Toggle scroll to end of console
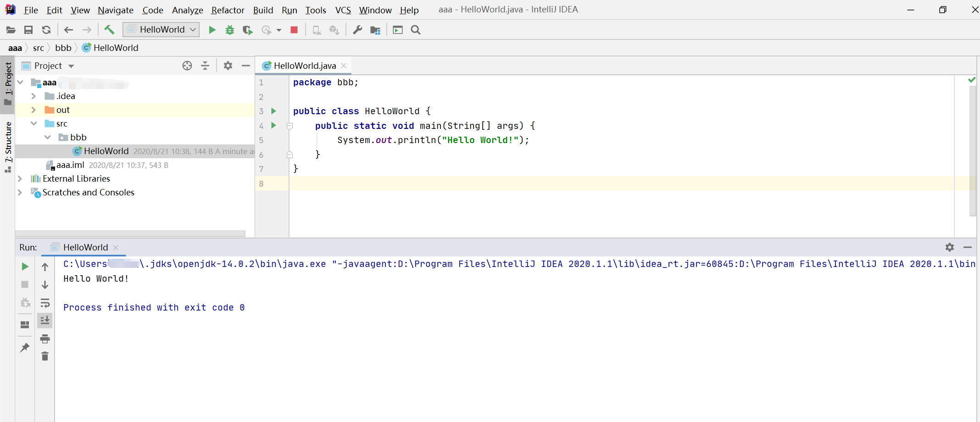 [45, 320]
